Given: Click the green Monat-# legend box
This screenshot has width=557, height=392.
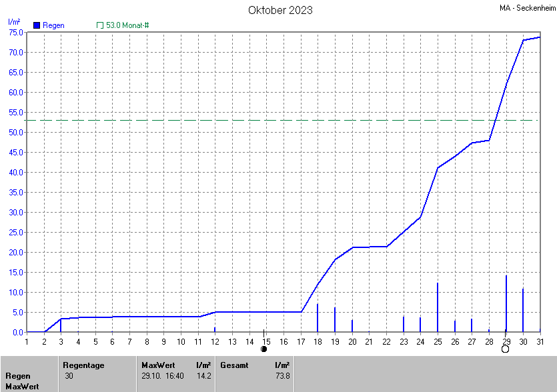Looking at the screenshot, I should [100, 25].
